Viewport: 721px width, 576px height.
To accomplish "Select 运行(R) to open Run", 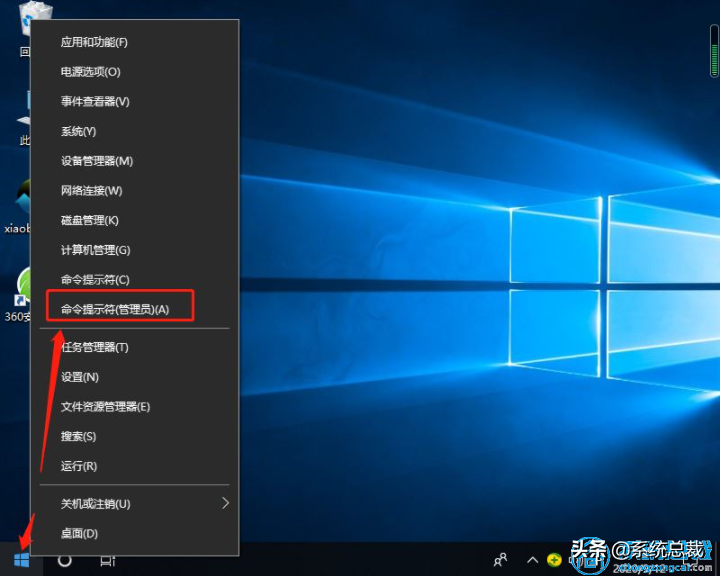I will pyautogui.click(x=78, y=466).
